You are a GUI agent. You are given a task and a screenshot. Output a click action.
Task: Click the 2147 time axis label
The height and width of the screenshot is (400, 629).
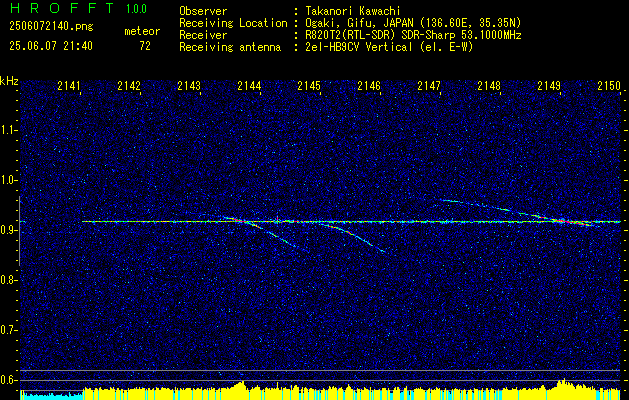[x=429, y=86]
